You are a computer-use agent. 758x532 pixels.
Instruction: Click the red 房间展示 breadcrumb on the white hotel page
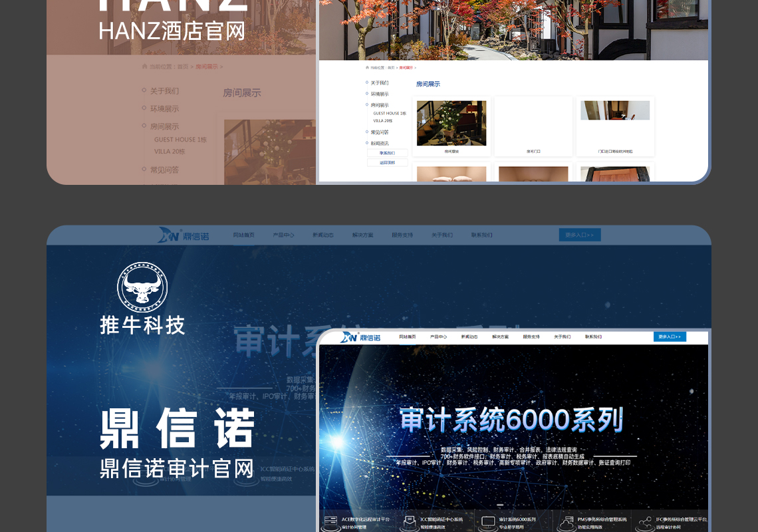point(406,68)
